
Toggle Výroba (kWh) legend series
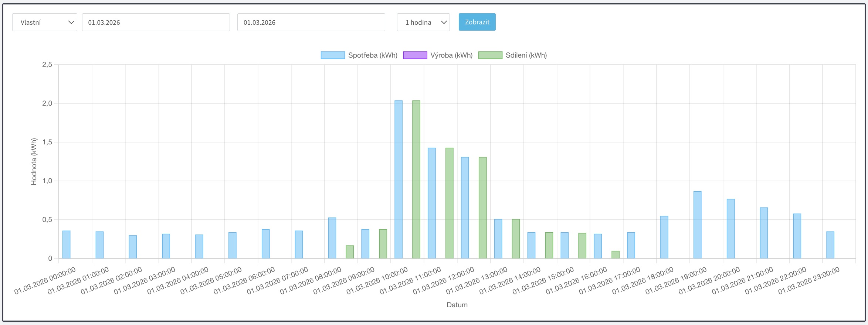[x=451, y=55]
